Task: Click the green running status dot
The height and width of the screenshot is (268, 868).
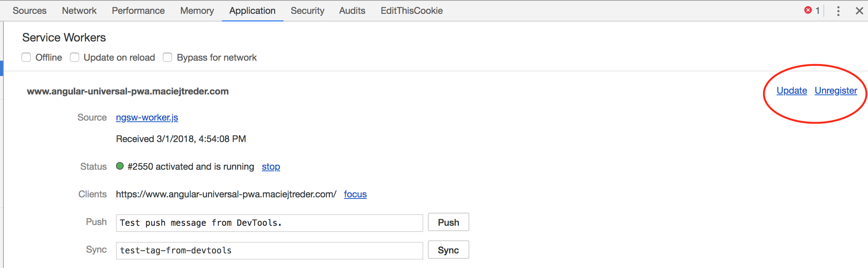Action: (119, 166)
